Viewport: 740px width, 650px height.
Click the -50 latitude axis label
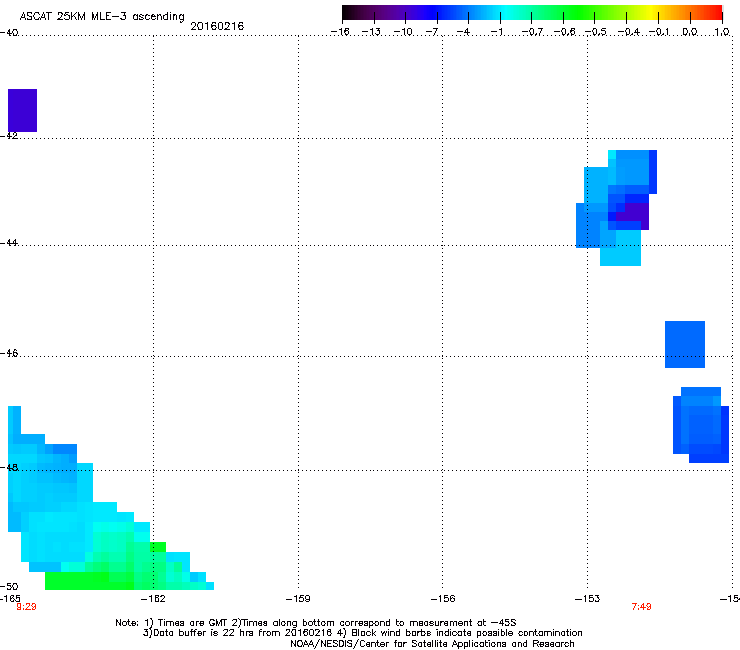pos(9,586)
